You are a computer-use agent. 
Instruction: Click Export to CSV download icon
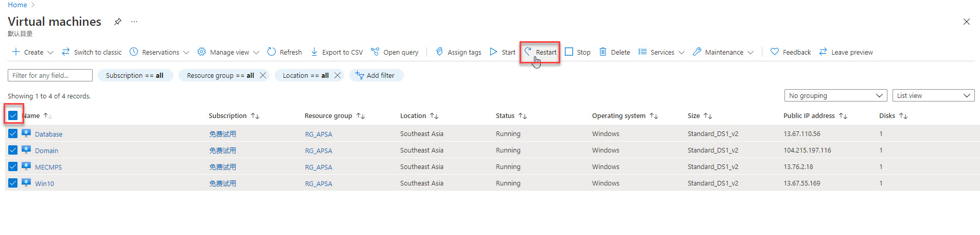coord(314,52)
